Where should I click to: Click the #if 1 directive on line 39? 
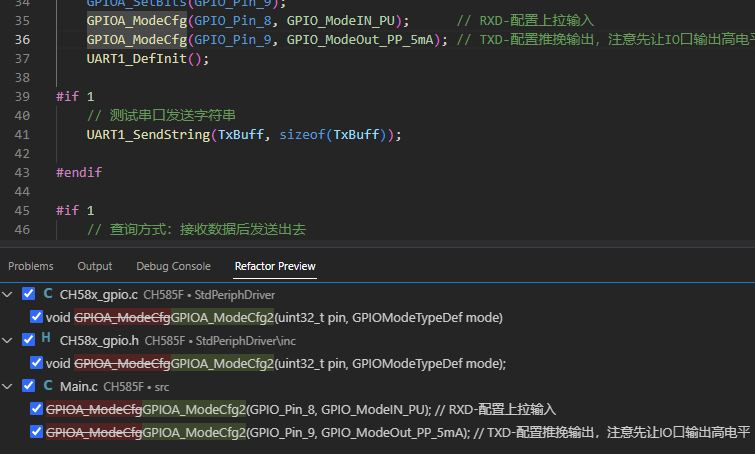(75, 97)
